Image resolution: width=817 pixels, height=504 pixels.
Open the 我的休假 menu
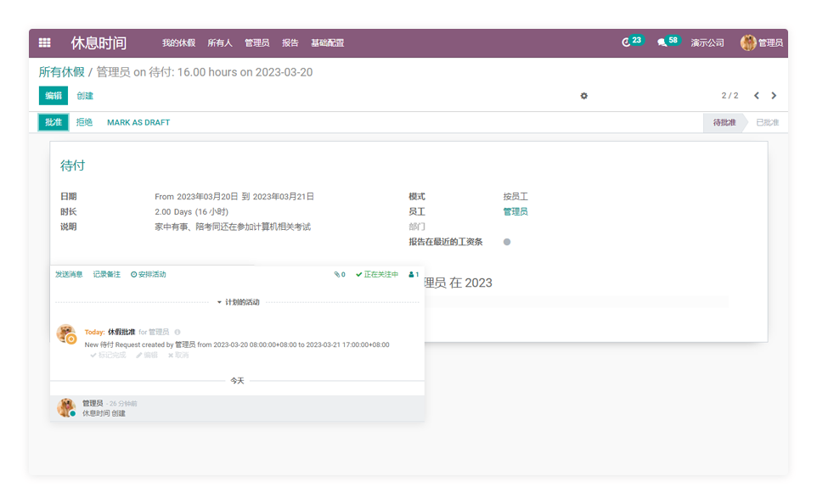[178, 42]
